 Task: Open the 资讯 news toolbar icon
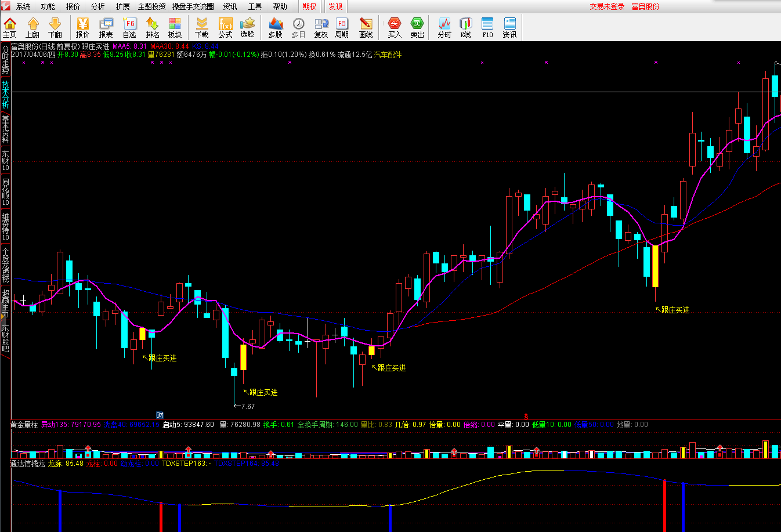pyautogui.click(x=509, y=27)
